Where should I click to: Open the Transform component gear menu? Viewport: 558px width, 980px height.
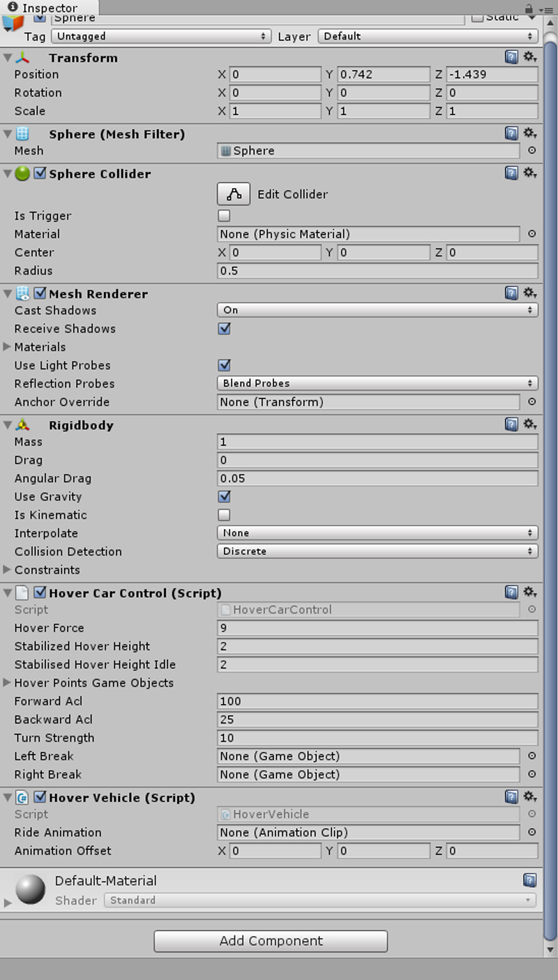tap(530, 57)
